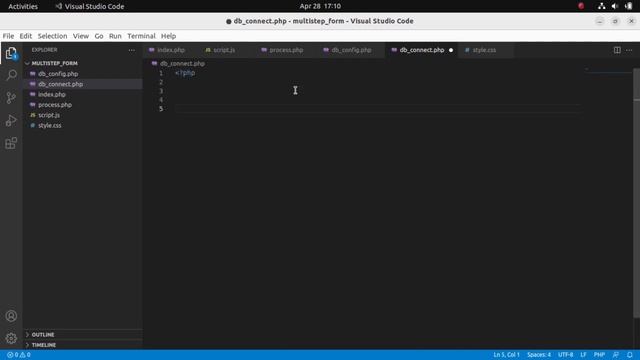
Task: Click the db_connect.php breadcrumb
Action: (x=182, y=64)
